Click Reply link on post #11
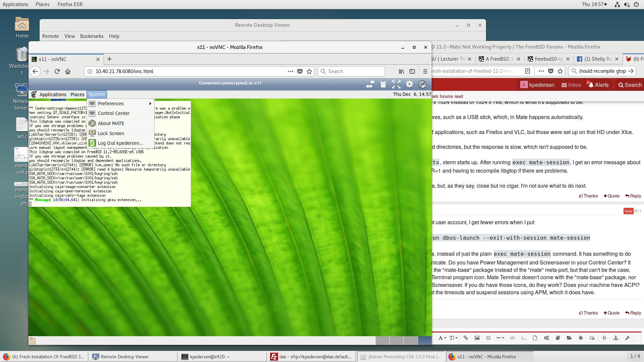Screen dimensions: 644x362 (x=633, y=313)
